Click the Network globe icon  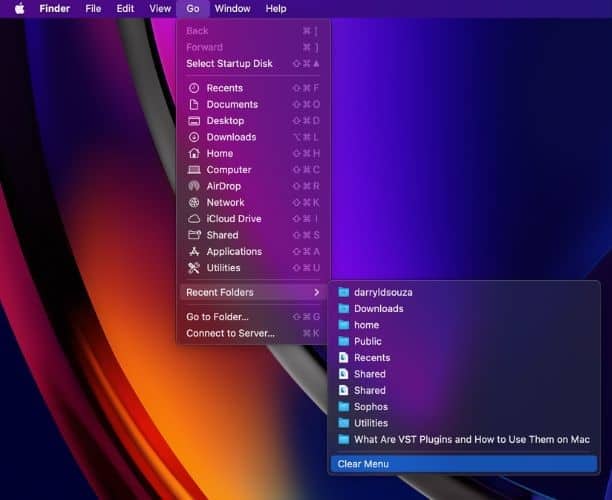pos(194,202)
